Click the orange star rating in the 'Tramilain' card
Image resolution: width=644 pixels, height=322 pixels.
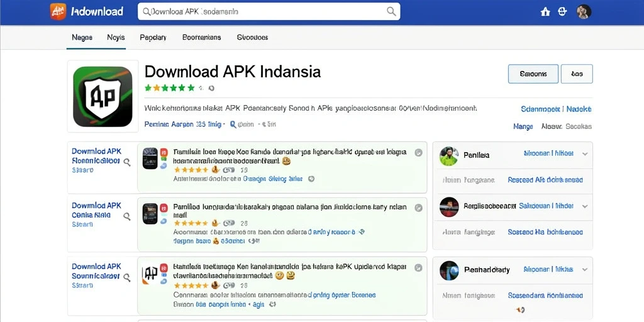click(191, 169)
